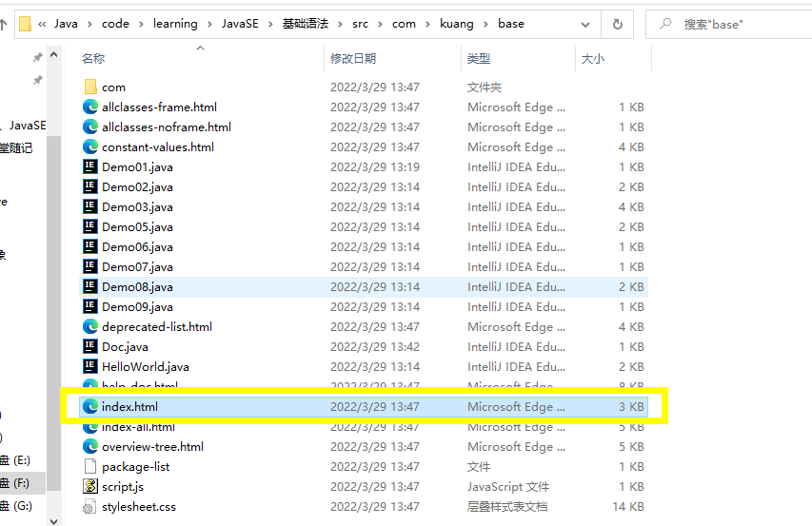Click the com folder icon
This screenshot has height=526, width=812.
(90, 87)
